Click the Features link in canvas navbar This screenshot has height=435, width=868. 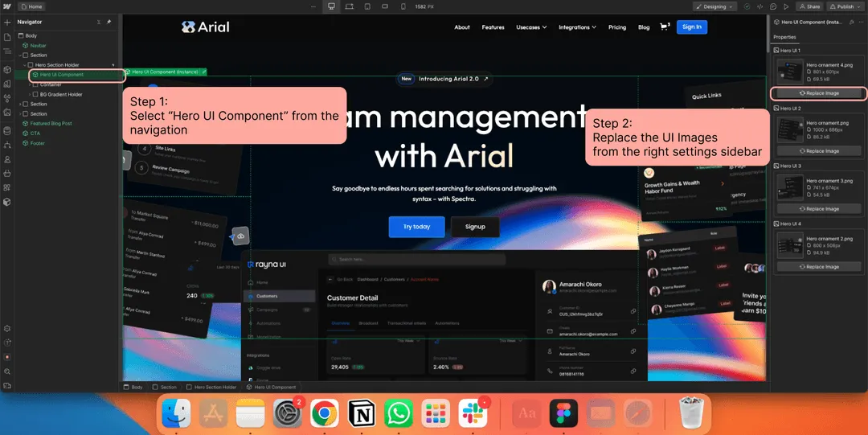[493, 27]
